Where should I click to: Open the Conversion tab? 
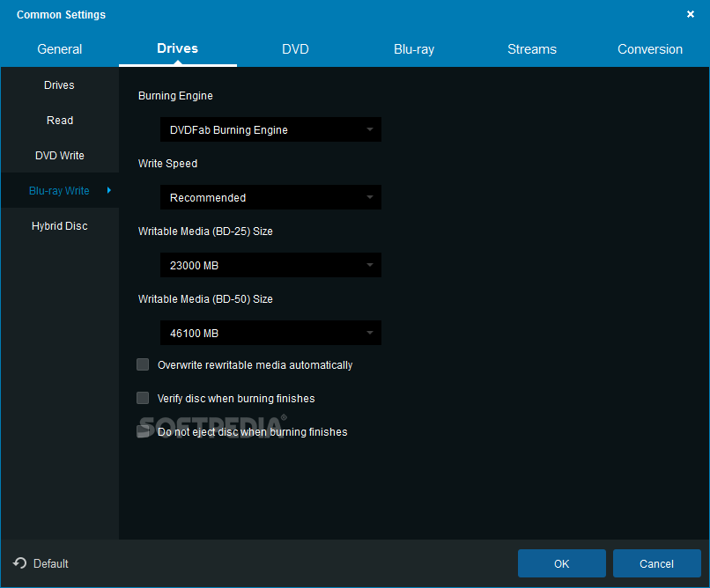point(650,48)
